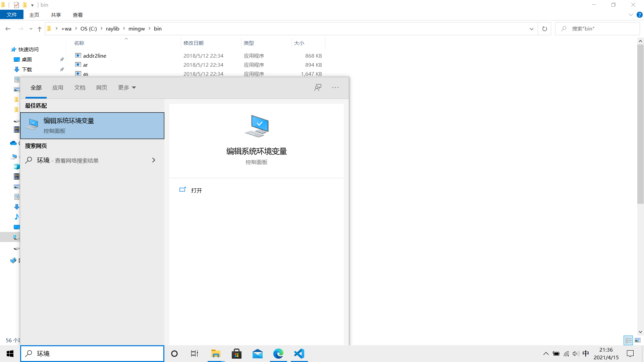Expand the 环境 web search result arrow
The image size is (644, 362).
pos(154,160)
